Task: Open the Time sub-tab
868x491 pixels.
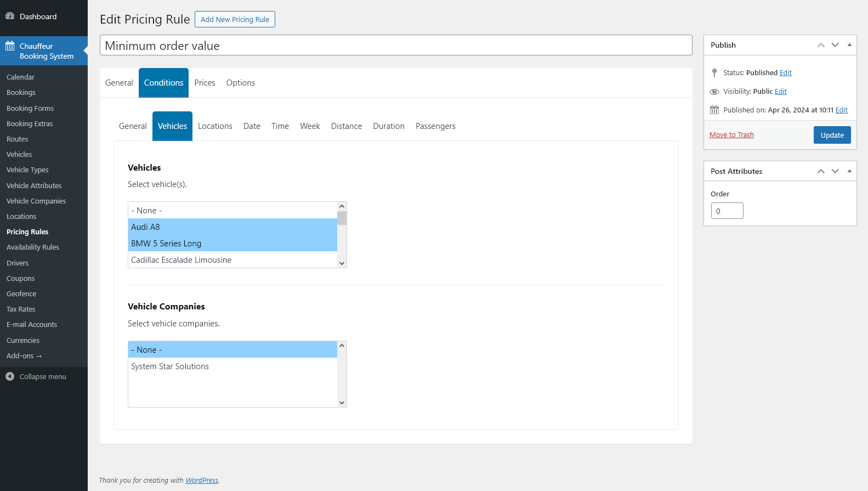Action: 280,126
